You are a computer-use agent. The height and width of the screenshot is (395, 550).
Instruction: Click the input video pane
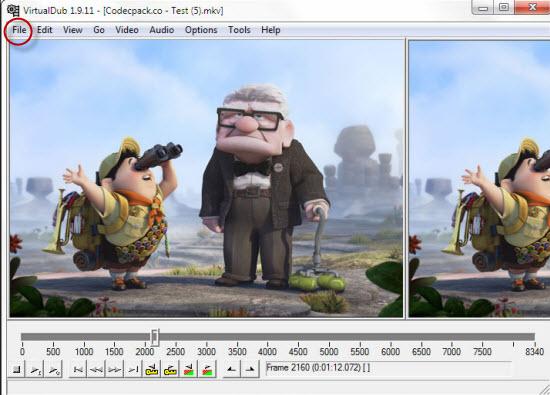pyautogui.click(x=206, y=178)
